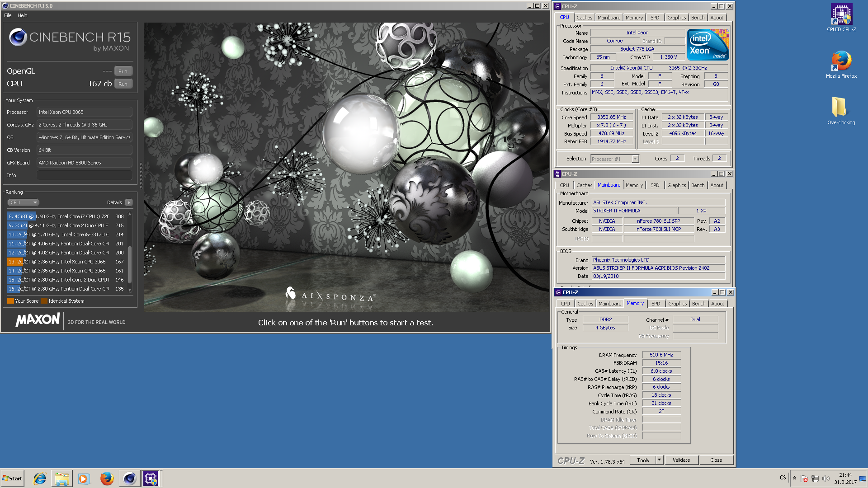Open the File menu in Cinebench
The image size is (868, 488).
pos(8,15)
